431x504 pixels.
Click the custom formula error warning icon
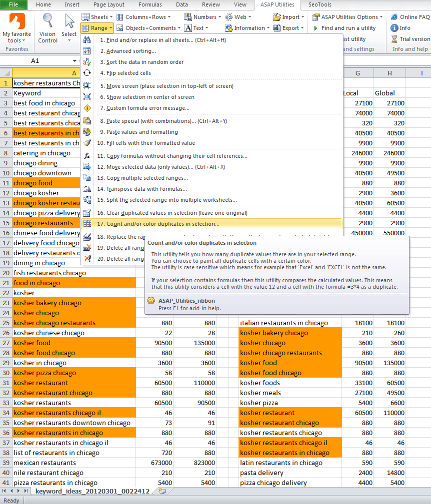(x=87, y=108)
